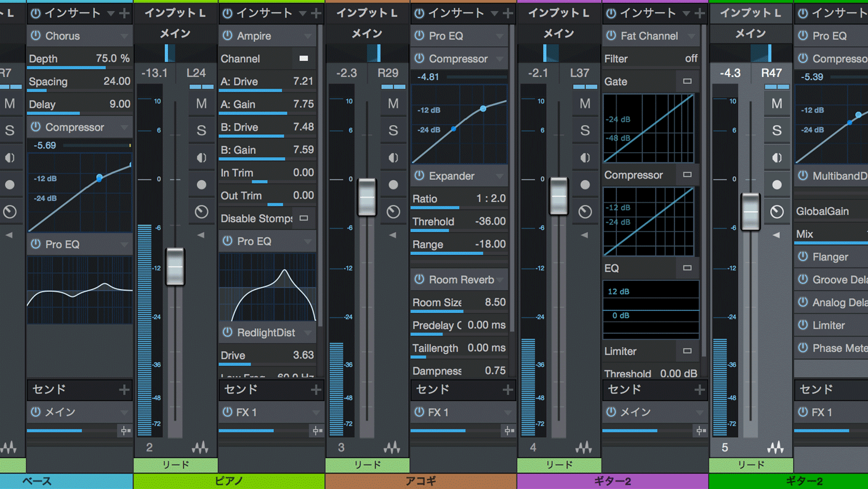
Task: Collapse the Fat Channel Gate section
Action: point(687,81)
